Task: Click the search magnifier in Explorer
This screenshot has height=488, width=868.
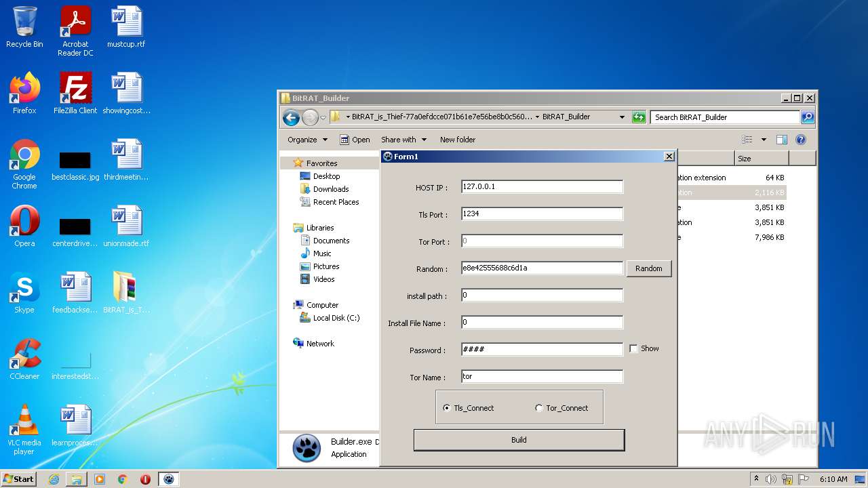Action: [807, 117]
